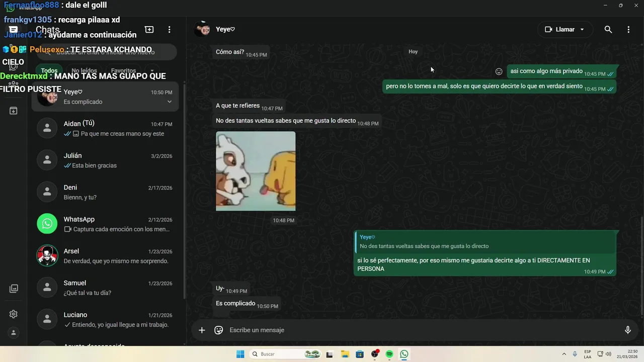The height and width of the screenshot is (362, 644).
Task: Open the ESP LAA language indicator
Action: coord(588,354)
